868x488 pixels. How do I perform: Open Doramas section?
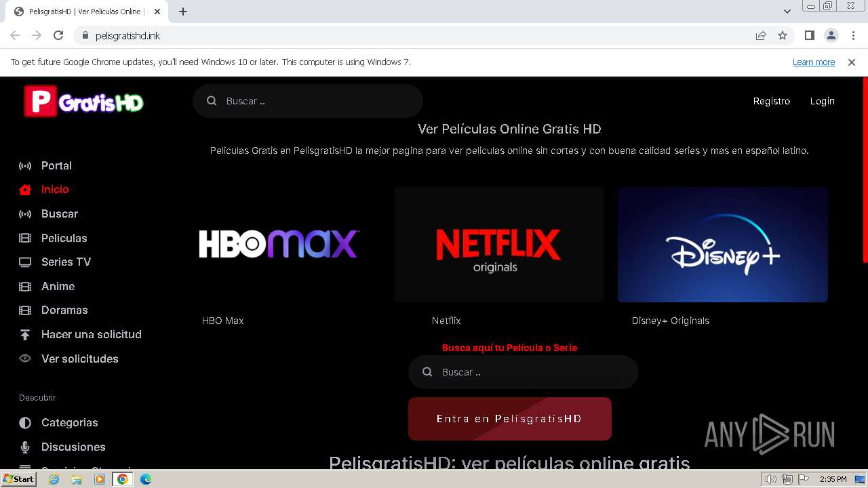point(64,310)
